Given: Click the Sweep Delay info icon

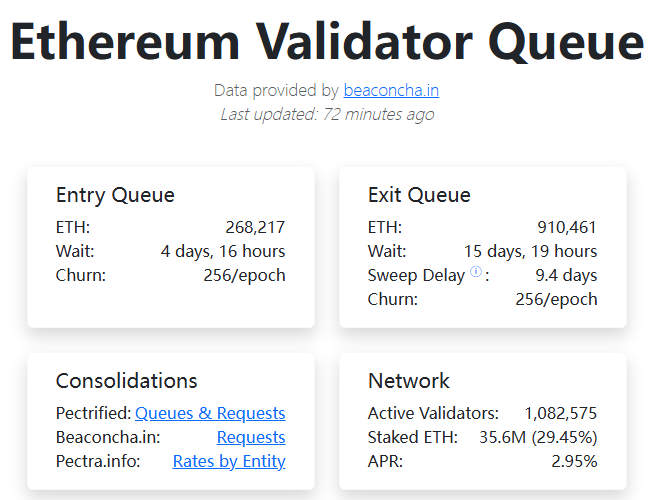Looking at the screenshot, I should point(476,272).
